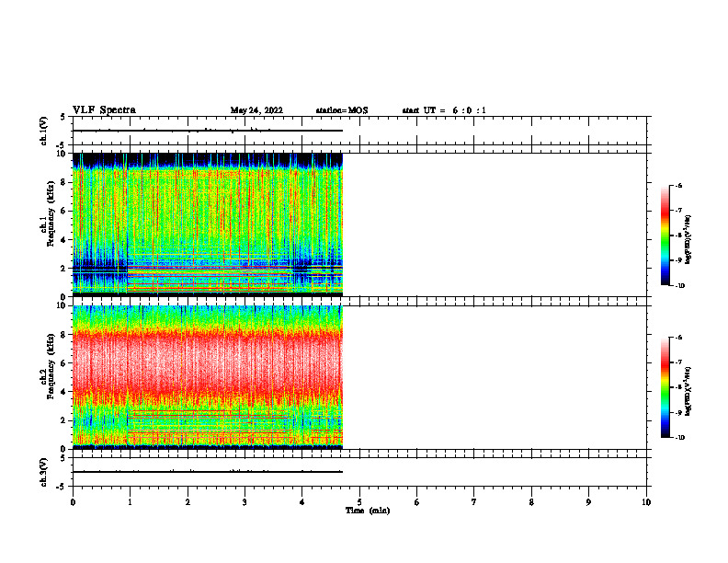Screen dimensions: 728x563
Task: Click the ch.2 colorbar log(PSD) label
Action: 688,391
